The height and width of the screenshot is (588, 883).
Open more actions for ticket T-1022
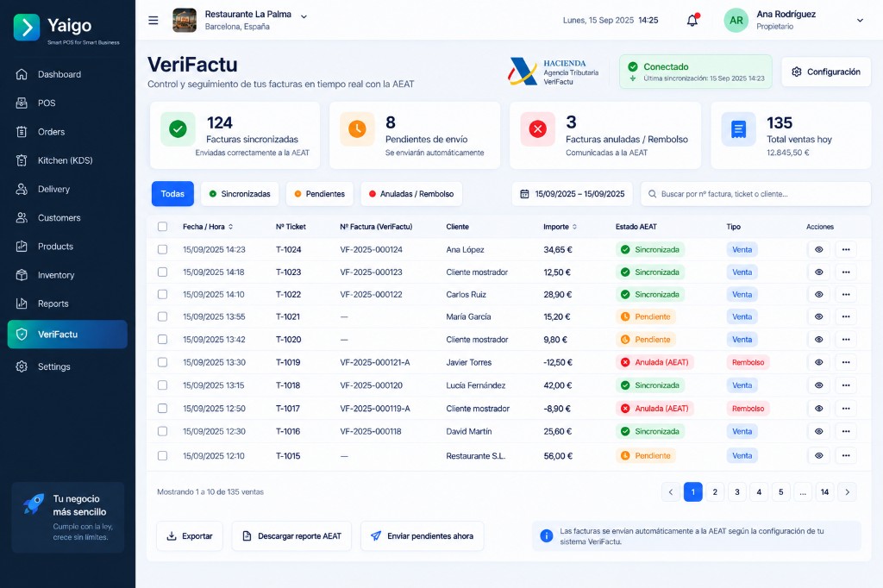(846, 295)
